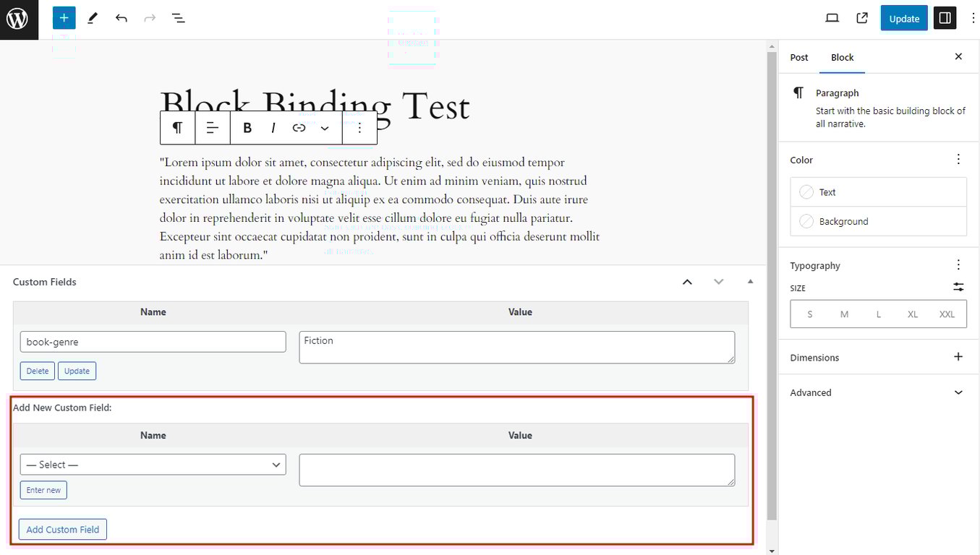
Task: Open the text alignment dropdown
Action: pos(213,127)
